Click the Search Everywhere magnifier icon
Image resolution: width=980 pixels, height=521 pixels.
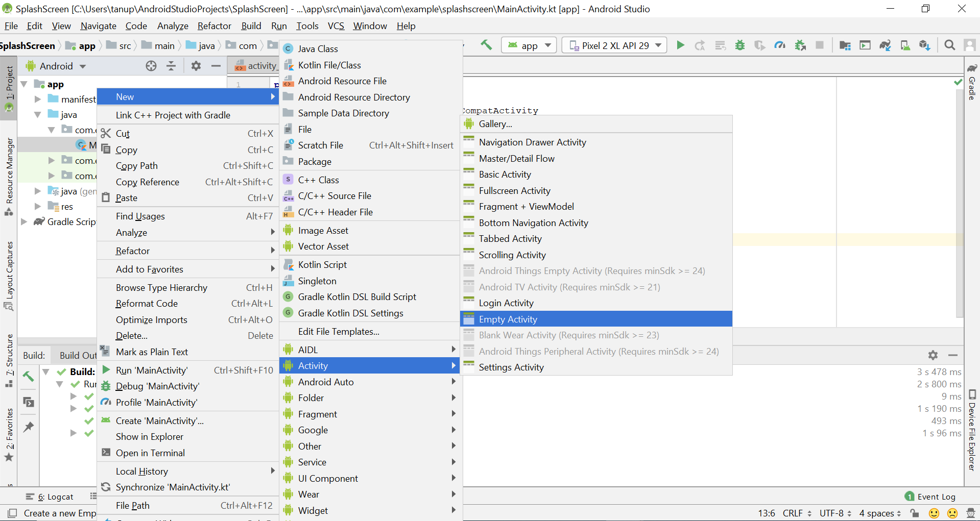coord(949,45)
